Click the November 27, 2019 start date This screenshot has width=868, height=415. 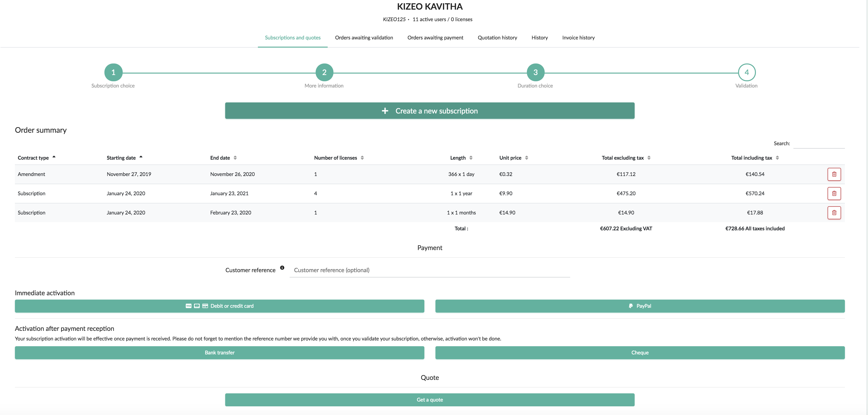(x=129, y=174)
